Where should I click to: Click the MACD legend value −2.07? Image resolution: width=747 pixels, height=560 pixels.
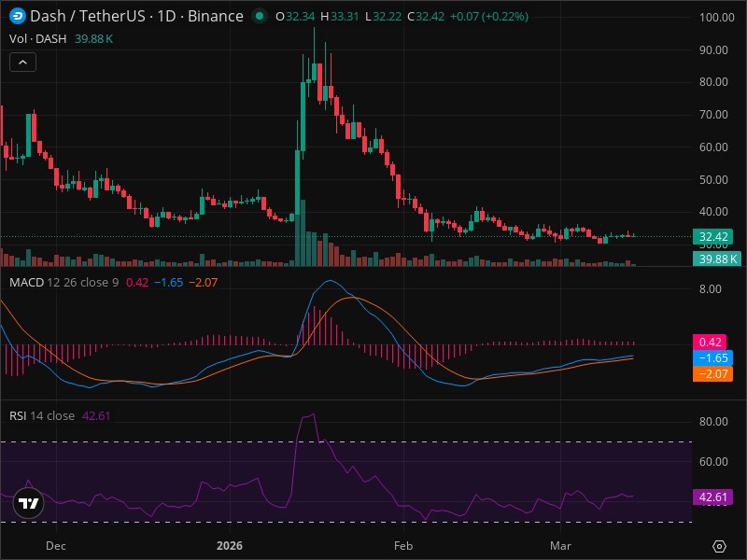203,283
